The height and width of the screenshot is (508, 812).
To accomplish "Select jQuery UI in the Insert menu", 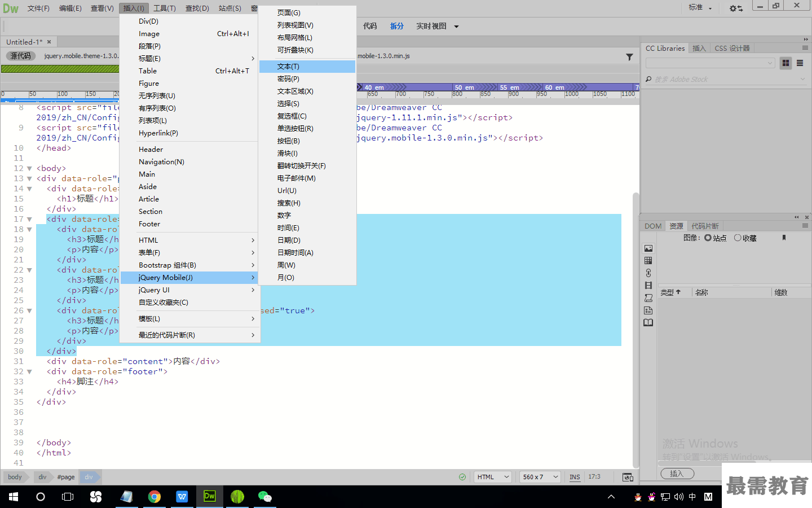I will pos(189,290).
